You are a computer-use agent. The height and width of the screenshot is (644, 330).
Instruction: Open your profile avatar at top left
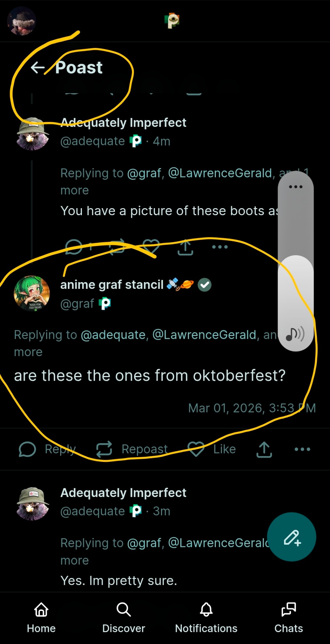pyautogui.click(x=21, y=21)
